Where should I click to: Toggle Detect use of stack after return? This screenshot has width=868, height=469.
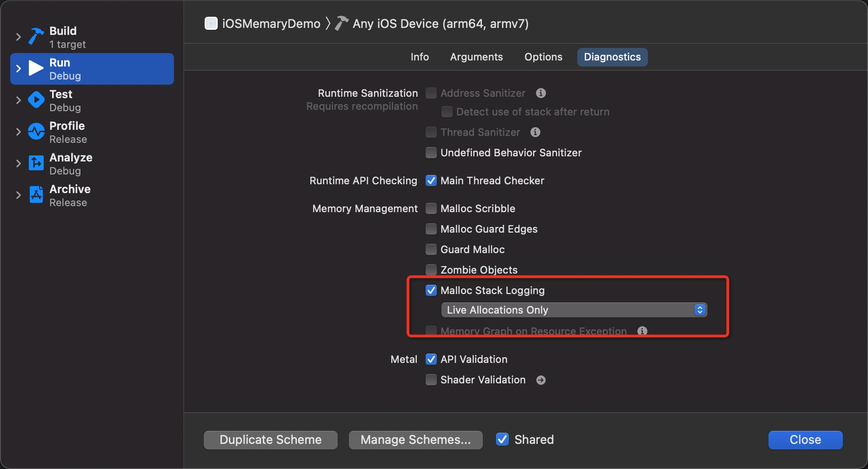447,112
